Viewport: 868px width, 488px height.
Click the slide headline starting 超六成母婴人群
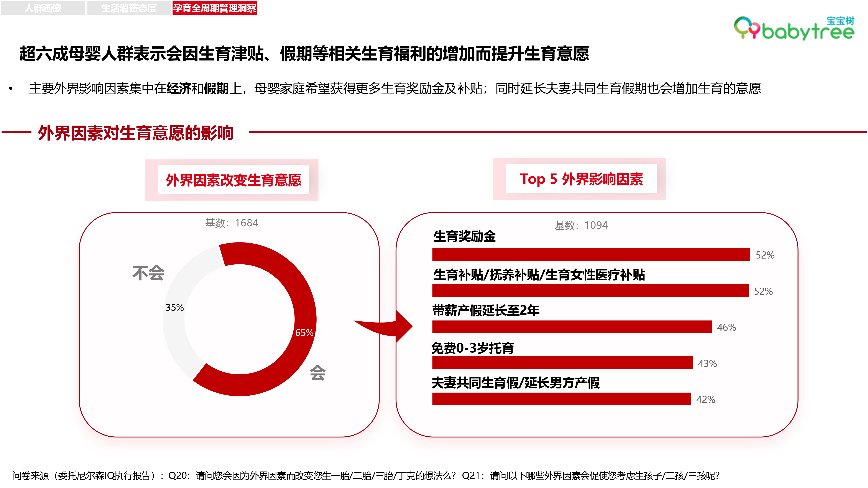pyautogui.click(x=304, y=54)
